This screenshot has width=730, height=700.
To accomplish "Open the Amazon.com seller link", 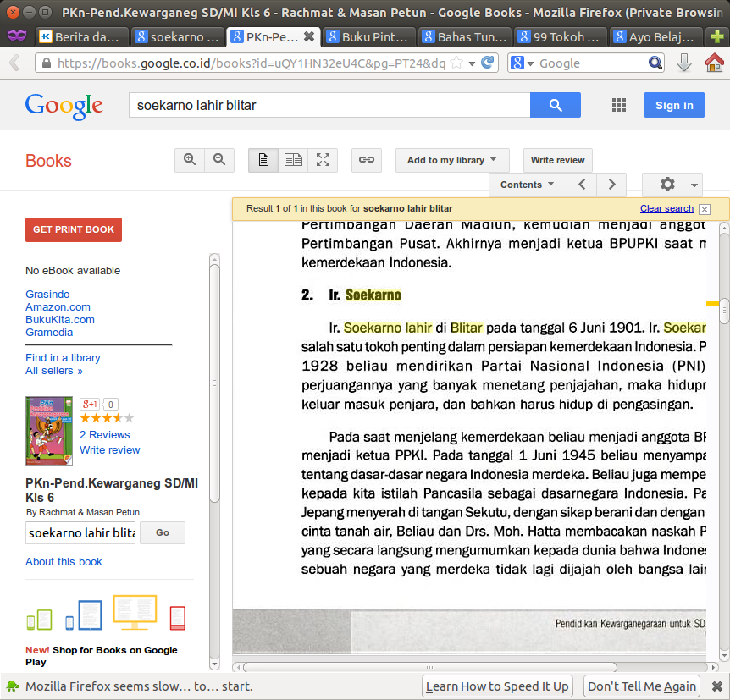I will tap(58, 306).
